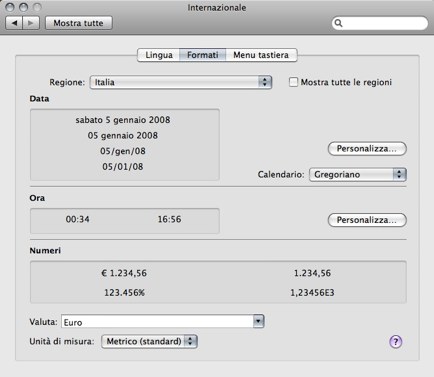Click the date sample 05 gennaio 2008
Screen dimensions: 434x377
123,135
